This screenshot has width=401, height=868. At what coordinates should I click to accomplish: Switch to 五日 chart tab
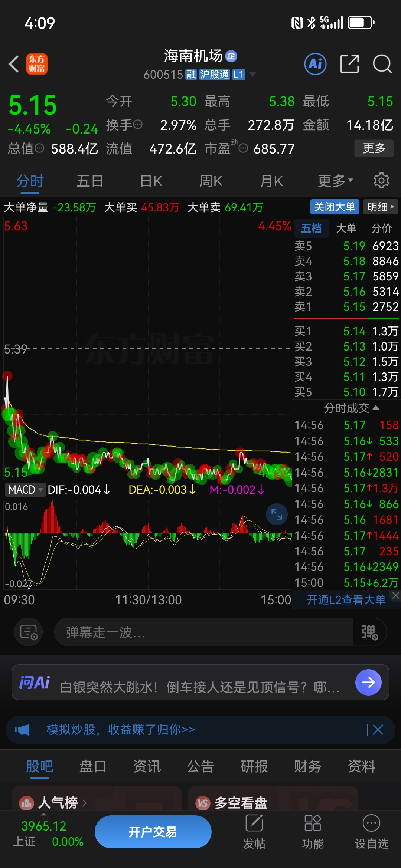click(90, 181)
